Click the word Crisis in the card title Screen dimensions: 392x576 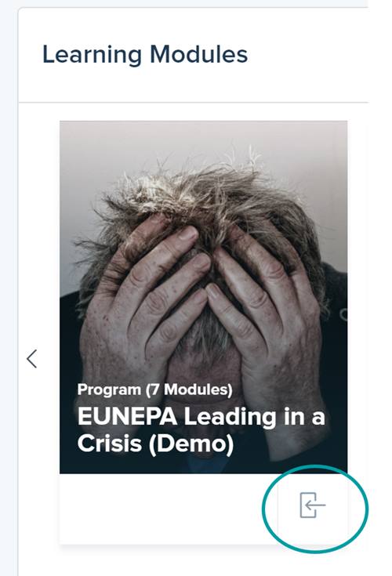(110, 443)
